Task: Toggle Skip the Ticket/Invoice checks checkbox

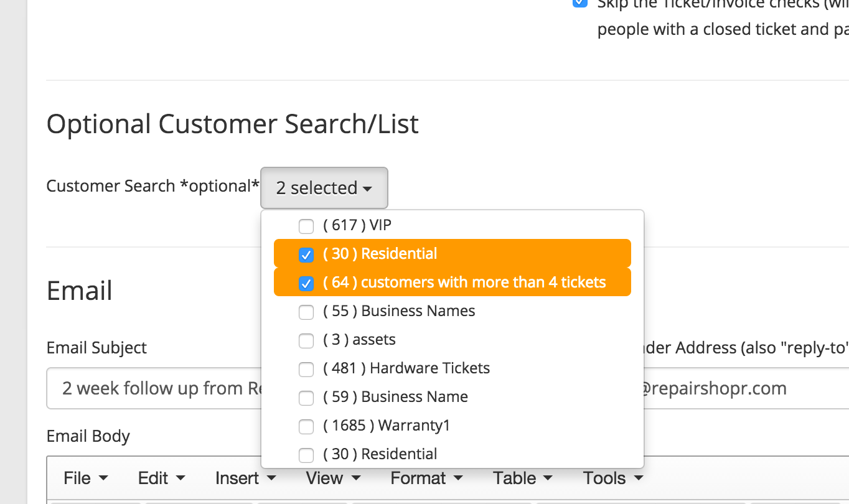Action: [x=579, y=3]
